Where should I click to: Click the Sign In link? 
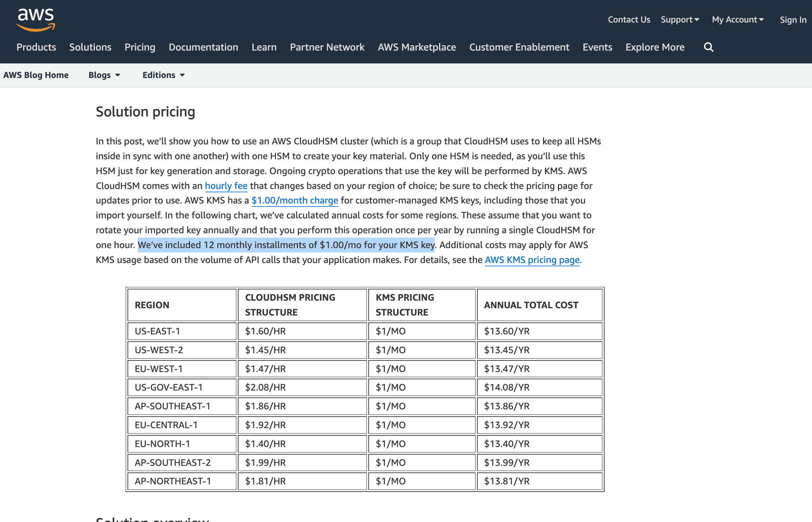coord(793,20)
